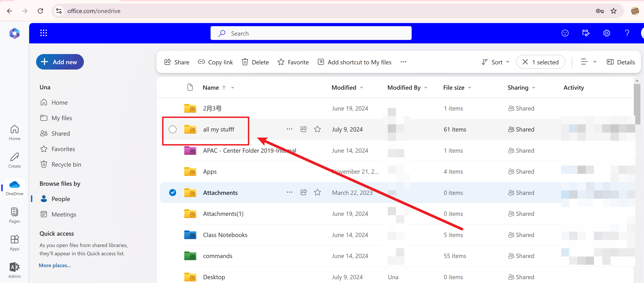The width and height of the screenshot is (644, 283).
Task: Open the Apps icon in left rail
Action: pyautogui.click(x=14, y=243)
